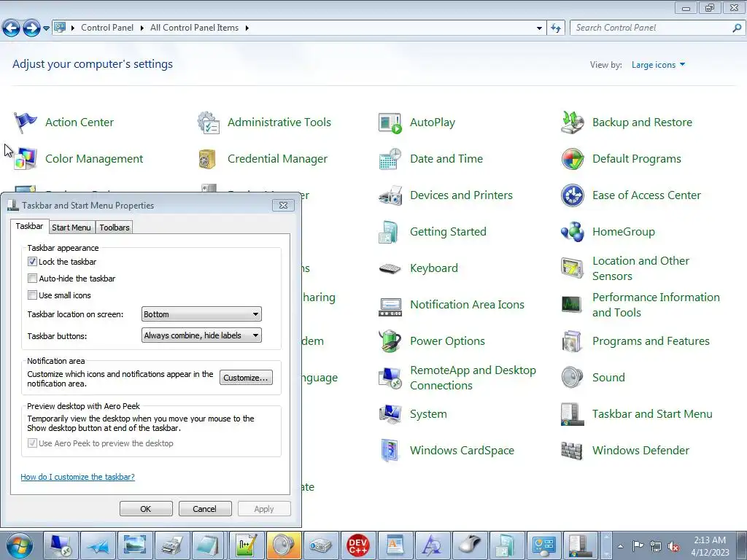
Task: Open the Color Management monitor icon
Action: click(26, 158)
